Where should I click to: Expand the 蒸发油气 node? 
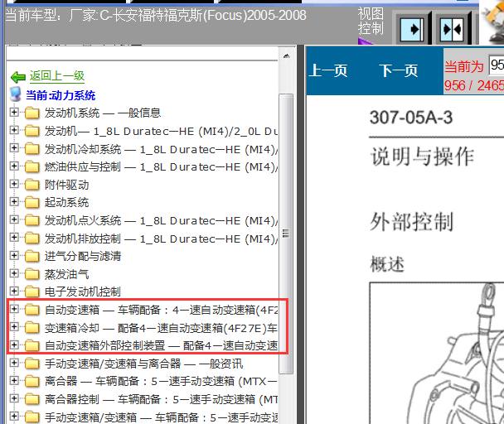14,273
